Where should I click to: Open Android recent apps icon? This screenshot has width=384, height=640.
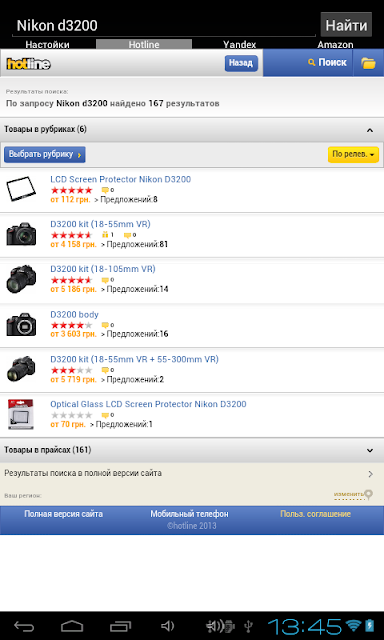click(x=120, y=626)
